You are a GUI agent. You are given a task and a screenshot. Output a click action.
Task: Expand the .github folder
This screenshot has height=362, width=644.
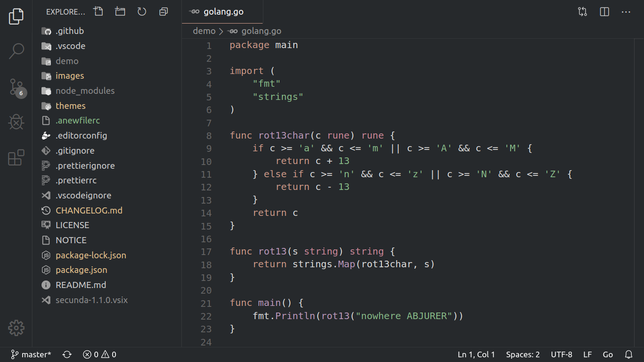(x=69, y=31)
